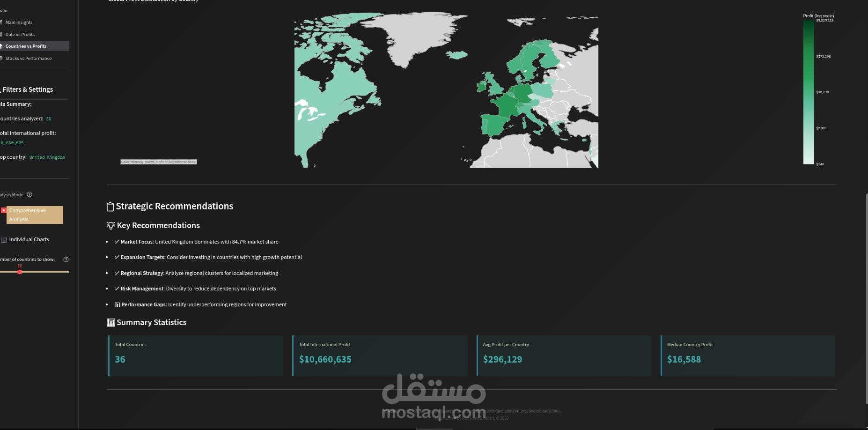Click the countries analyzed value '36' in sidebar
This screenshot has width=868, height=430.
(x=49, y=119)
